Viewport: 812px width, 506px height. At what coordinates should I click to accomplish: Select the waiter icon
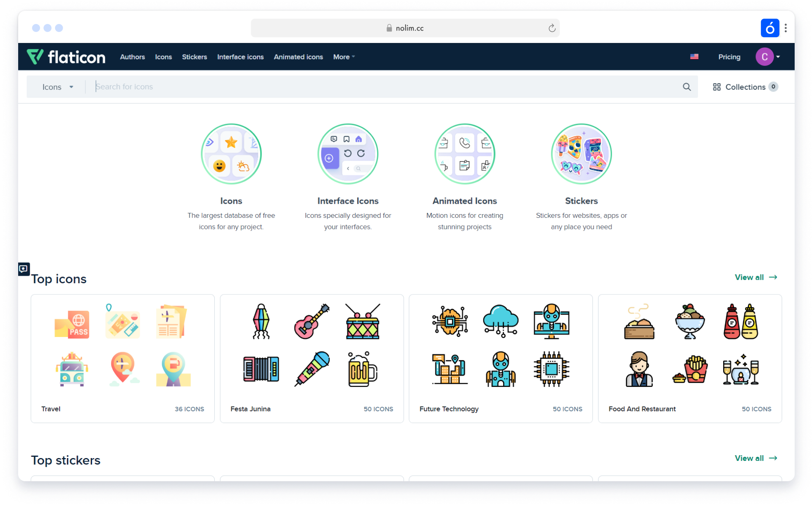tap(639, 369)
